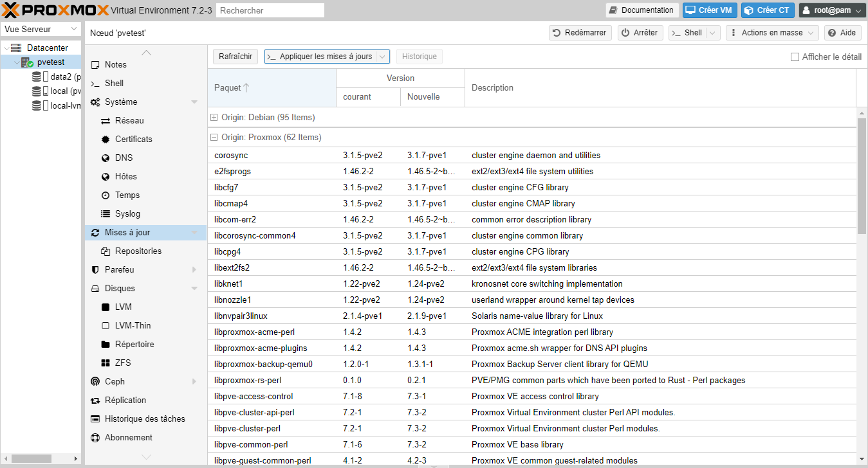
Task: Open the Appliquer les mises à jours arrow
Action: coord(383,57)
